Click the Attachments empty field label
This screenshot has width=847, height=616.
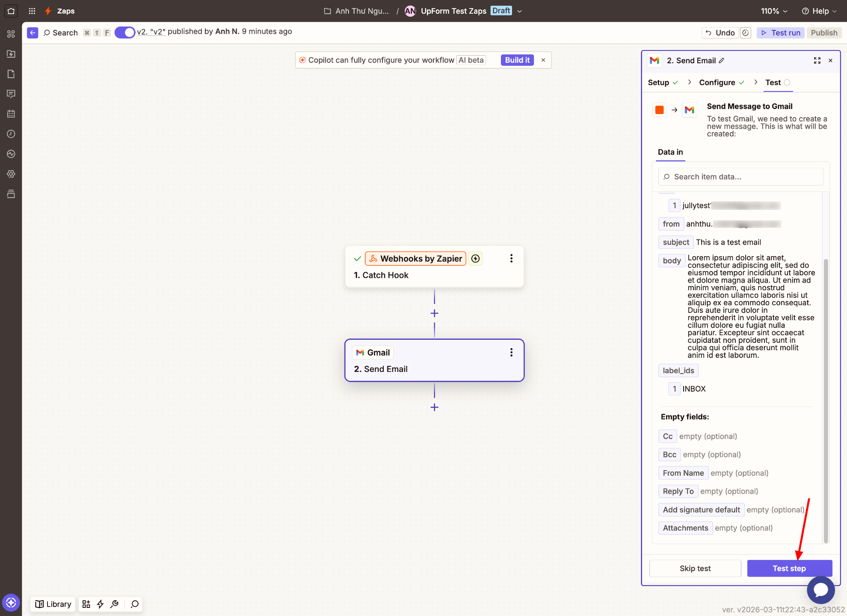[x=685, y=528]
